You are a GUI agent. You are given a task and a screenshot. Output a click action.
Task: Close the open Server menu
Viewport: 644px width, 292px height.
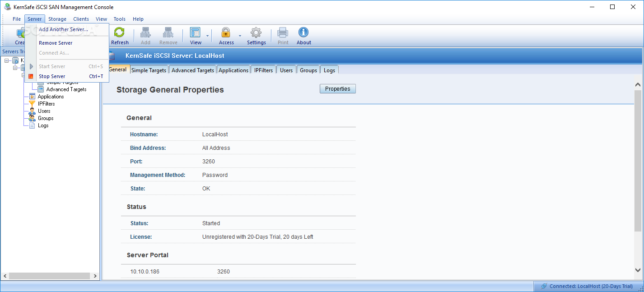pos(35,19)
